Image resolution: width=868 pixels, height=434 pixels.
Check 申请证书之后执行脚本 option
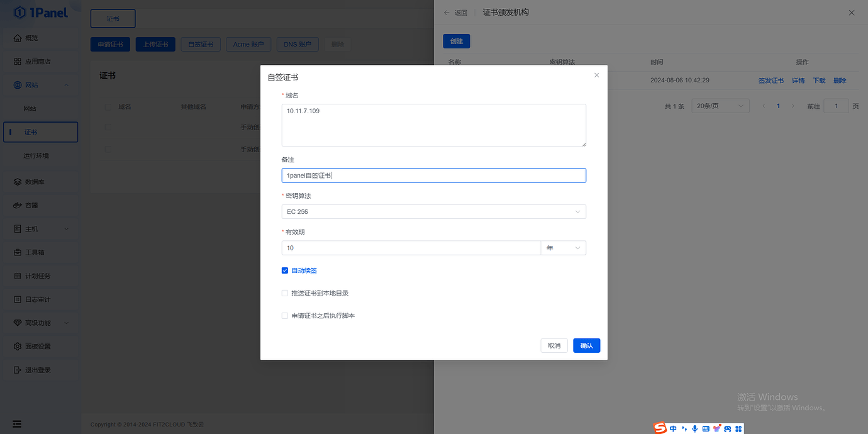pyautogui.click(x=285, y=315)
